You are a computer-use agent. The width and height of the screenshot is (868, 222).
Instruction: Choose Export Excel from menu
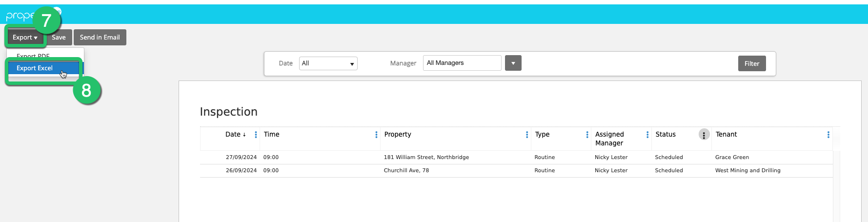point(45,68)
